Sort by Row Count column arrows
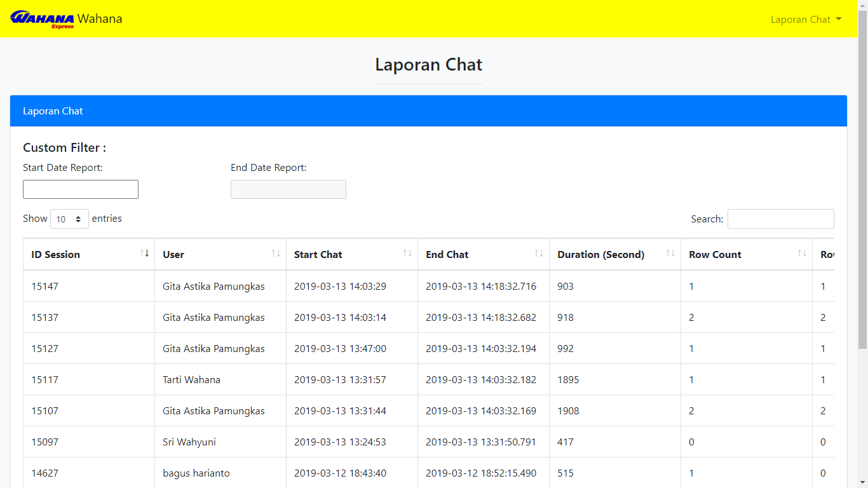 pyautogui.click(x=802, y=254)
